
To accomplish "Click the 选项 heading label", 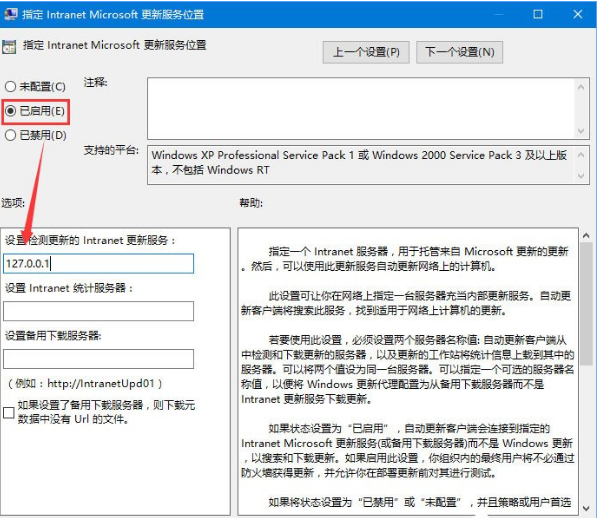I will pos(13,203).
